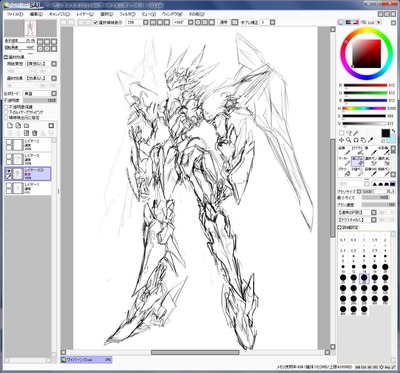Click the navigator preview thumbnail
The height and width of the screenshot is (373, 400).
tap(30, 28)
